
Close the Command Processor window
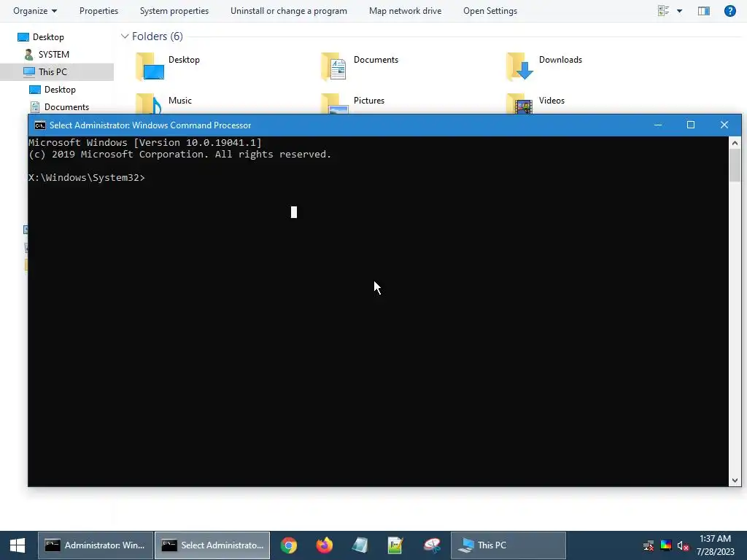pos(724,125)
